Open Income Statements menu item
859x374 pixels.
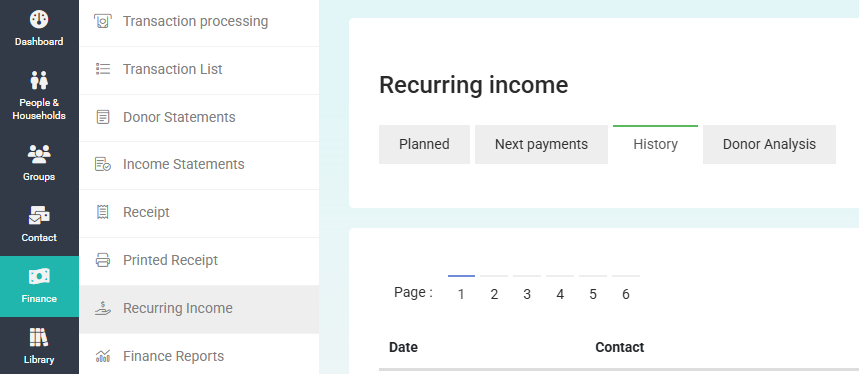coord(199,164)
